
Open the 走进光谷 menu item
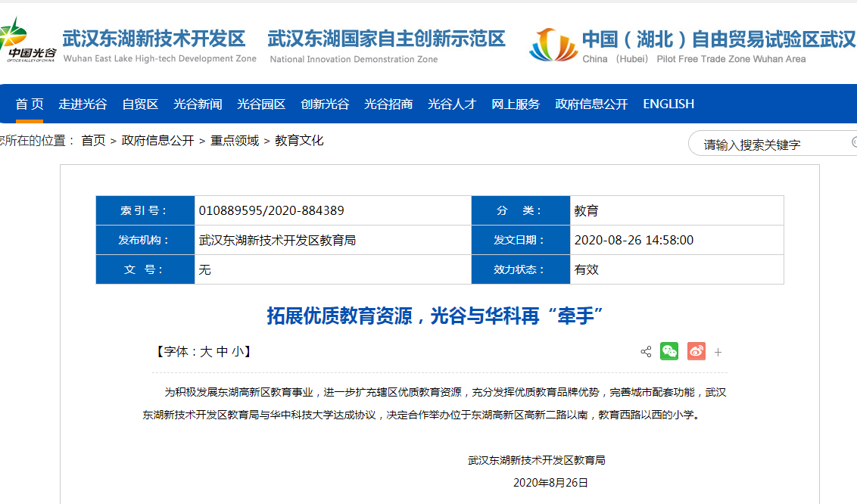83,104
